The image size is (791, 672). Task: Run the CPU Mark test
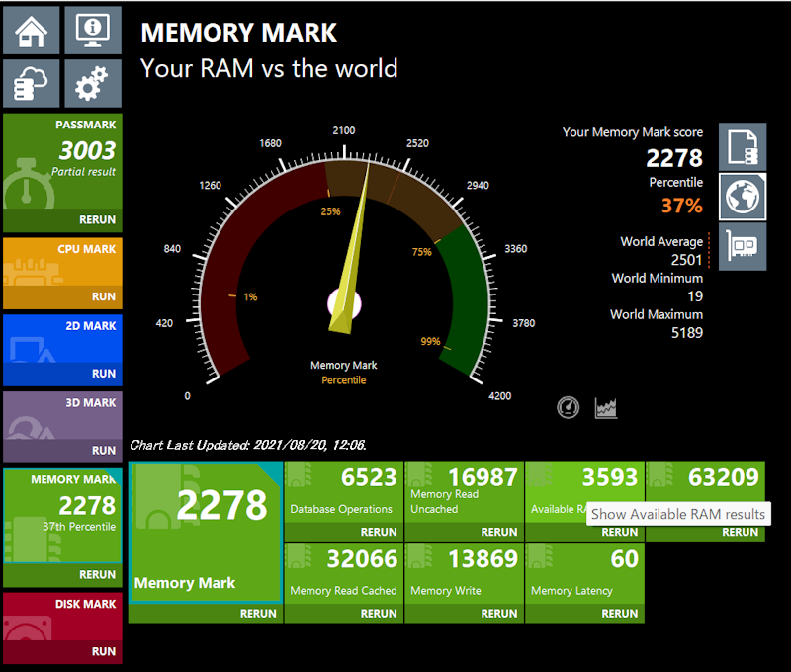62,296
